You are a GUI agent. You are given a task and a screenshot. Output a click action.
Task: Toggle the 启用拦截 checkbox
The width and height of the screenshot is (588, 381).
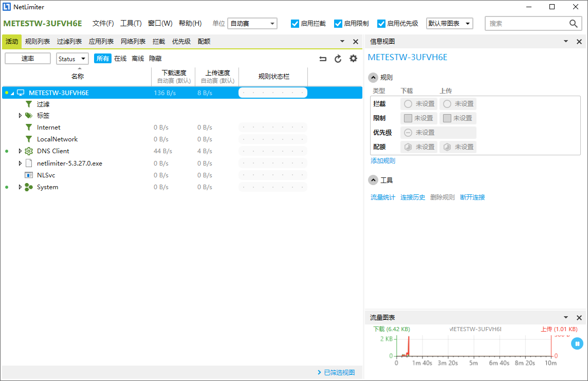pos(295,24)
